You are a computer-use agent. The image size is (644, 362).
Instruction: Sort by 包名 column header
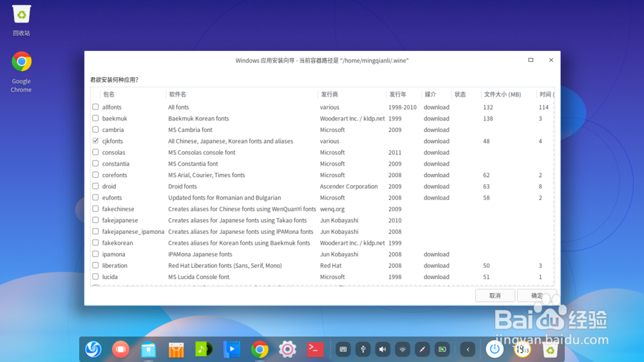[133, 94]
